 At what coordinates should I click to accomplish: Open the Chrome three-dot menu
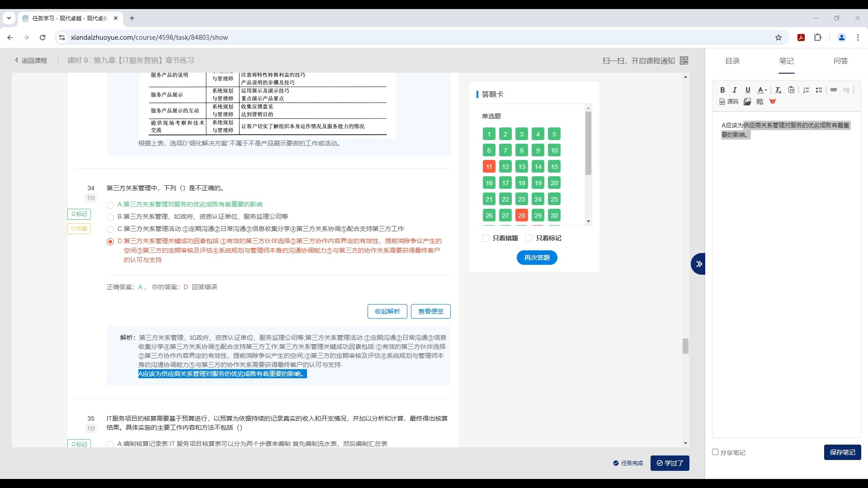coord(858,38)
